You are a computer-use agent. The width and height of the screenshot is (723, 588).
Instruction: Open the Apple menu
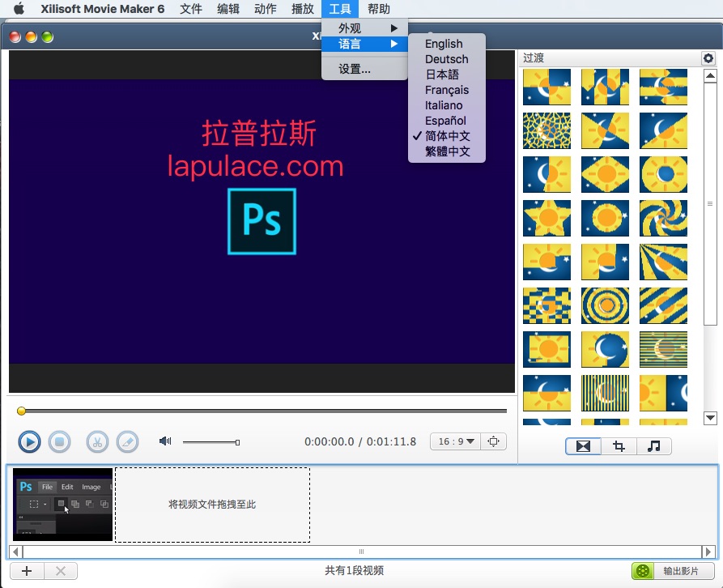tap(19, 9)
